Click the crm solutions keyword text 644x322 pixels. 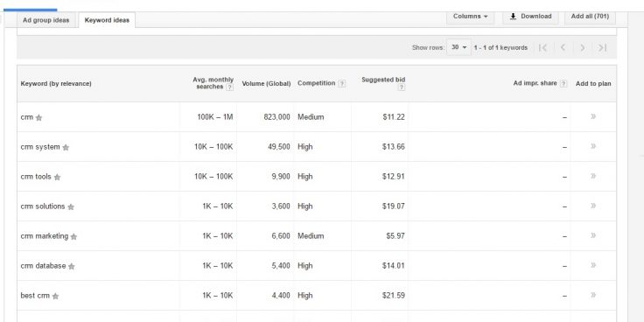[43, 206]
